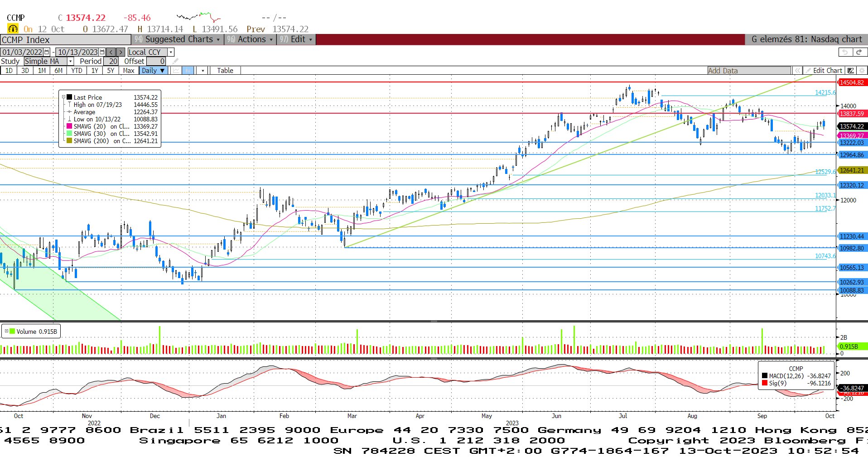The height and width of the screenshot is (476, 868).
Task: Click the -36.8247 MACD axis label
Action: (x=853, y=388)
